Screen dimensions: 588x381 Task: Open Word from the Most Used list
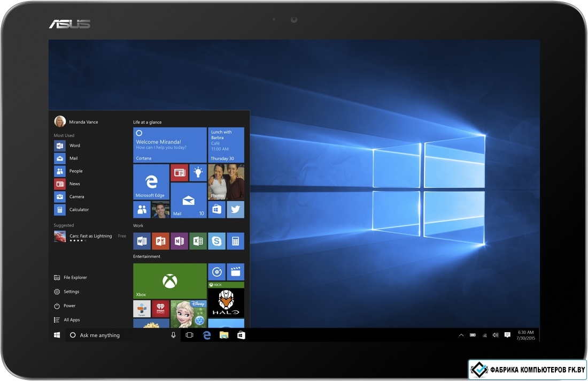pos(67,146)
